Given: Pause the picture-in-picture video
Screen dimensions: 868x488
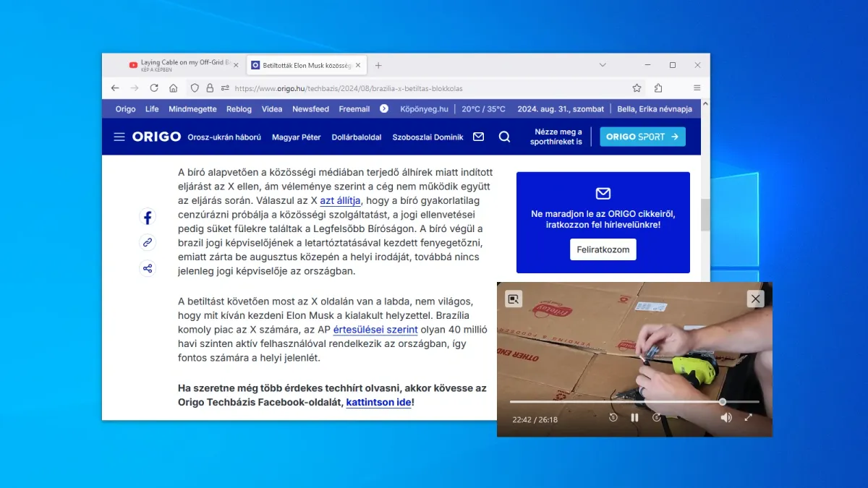Looking at the screenshot, I should click(x=634, y=417).
